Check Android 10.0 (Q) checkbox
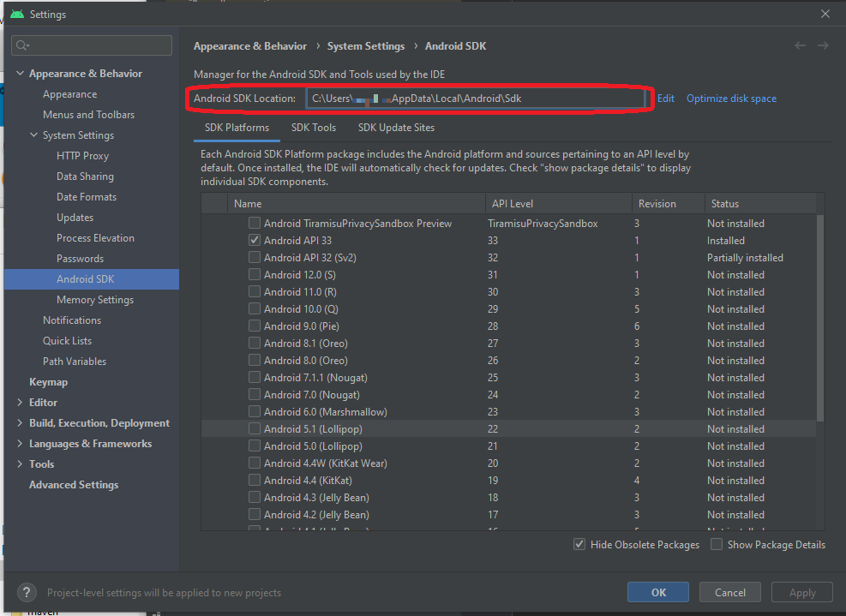This screenshot has width=846, height=616. point(254,309)
